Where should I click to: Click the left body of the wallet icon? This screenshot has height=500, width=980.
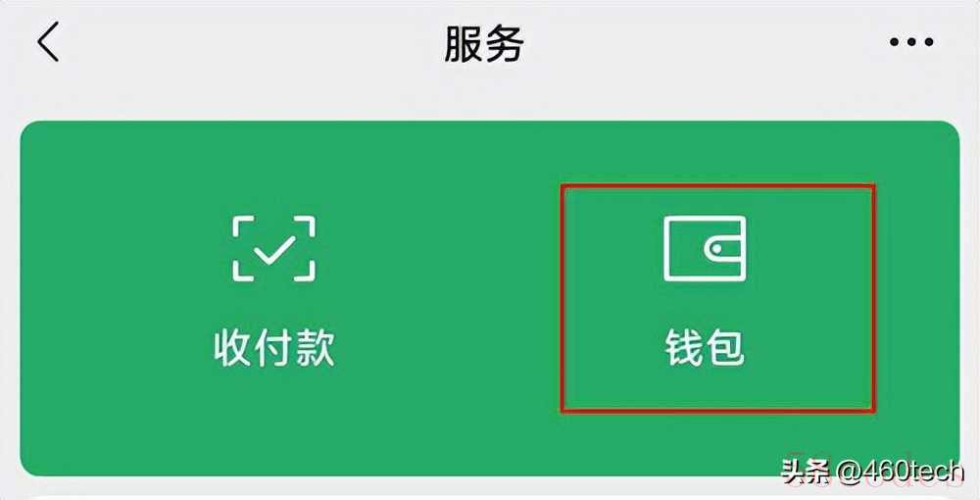coord(682,249)
